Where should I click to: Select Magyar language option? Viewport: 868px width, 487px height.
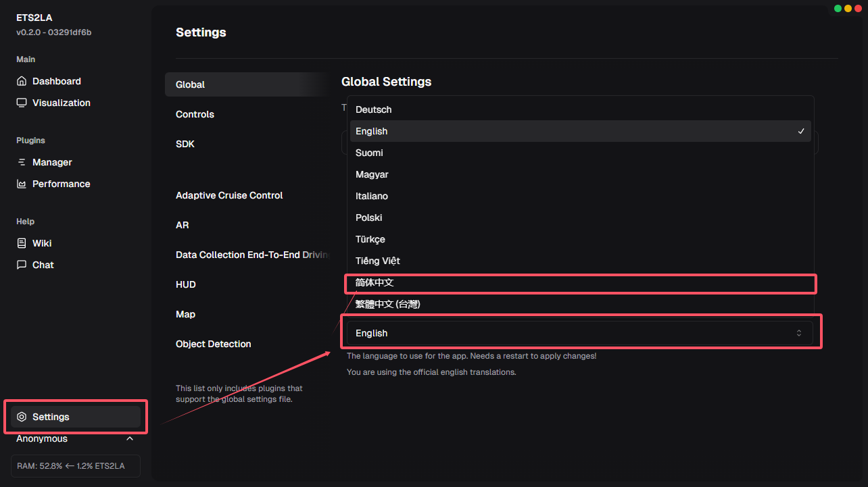(x=580, y=174)
